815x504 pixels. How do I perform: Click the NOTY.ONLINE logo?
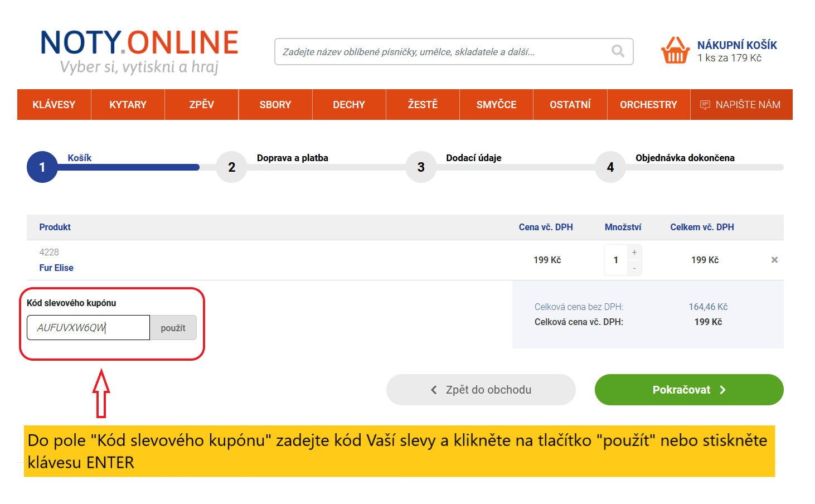click(139, 51)
